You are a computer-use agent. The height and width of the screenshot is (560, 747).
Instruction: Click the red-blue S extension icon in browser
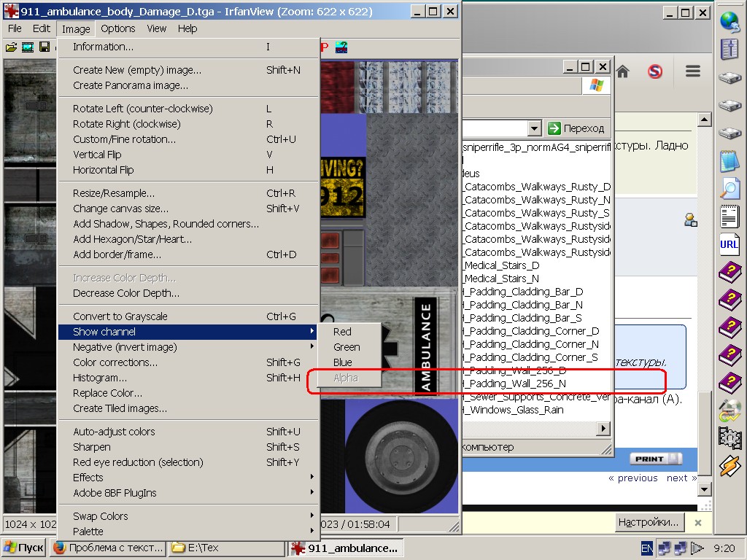click(x=654, y=72)
